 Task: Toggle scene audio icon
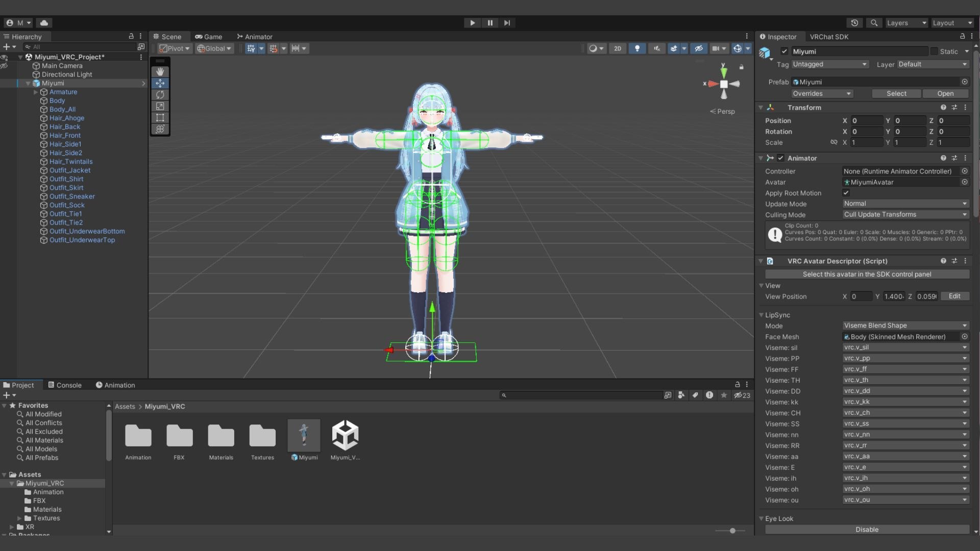[x=656, y=48]
